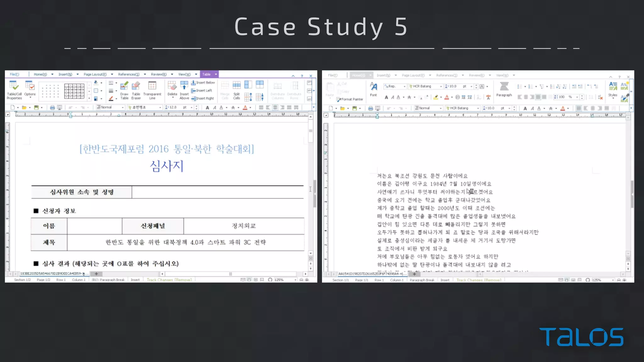Click Insert Below in Table ribbon

point(203,83)
